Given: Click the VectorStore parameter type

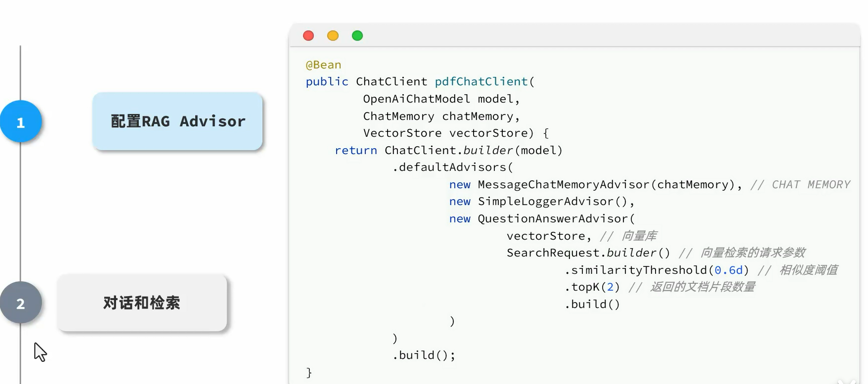Looking at the screenshot, I should pos(402,133).
